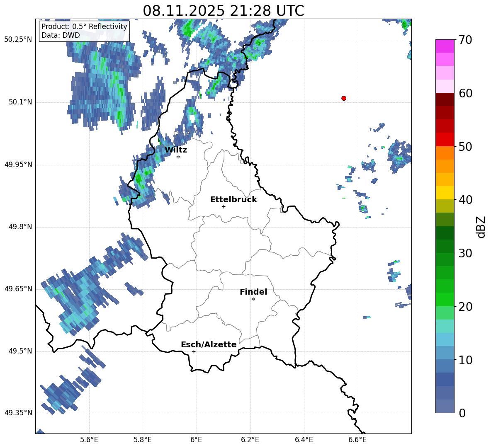Click the 30 tick on dBZ colorbar

(x=466, y=253)
